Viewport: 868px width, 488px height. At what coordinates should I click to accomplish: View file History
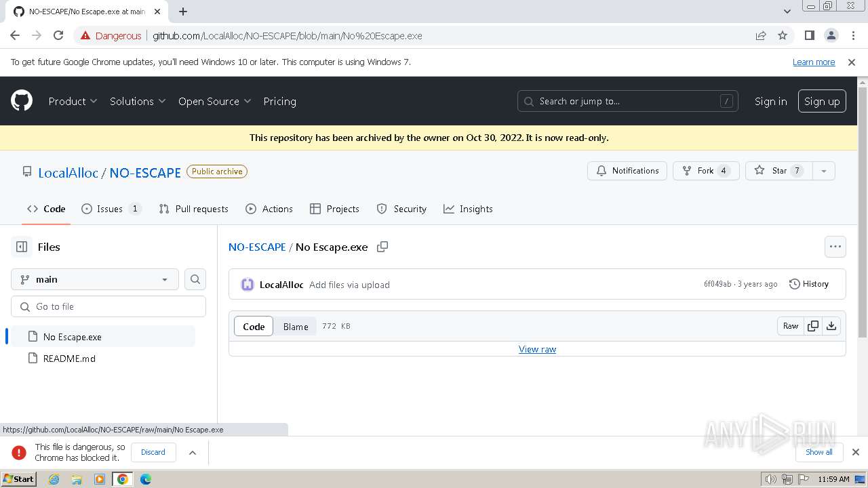point(809,284)
